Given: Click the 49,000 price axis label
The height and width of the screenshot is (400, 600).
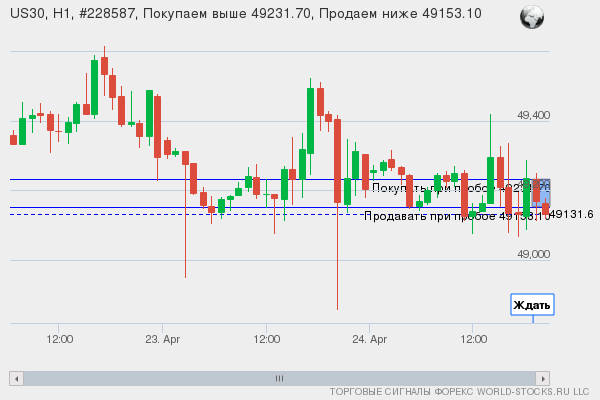Looking at the screenshot, I should [x=533, y=254].
